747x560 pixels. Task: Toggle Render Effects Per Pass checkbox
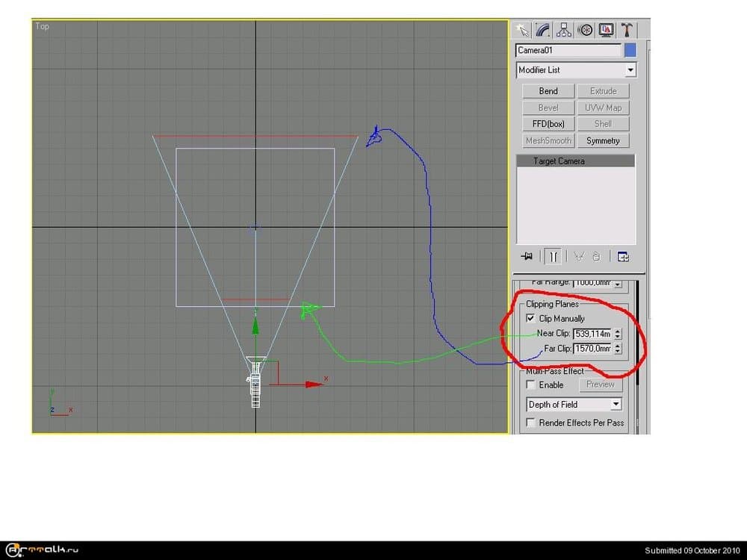coord(530,423)
